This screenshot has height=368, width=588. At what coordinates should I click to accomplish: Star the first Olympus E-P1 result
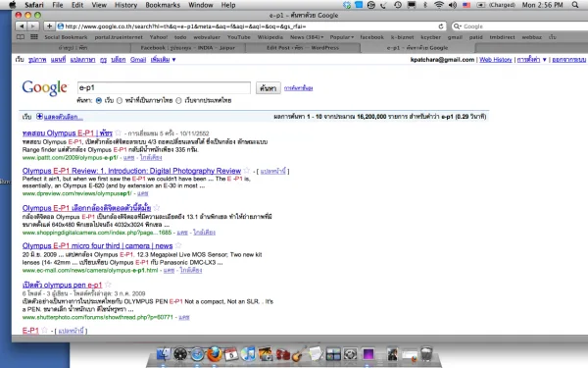(119, 132)
